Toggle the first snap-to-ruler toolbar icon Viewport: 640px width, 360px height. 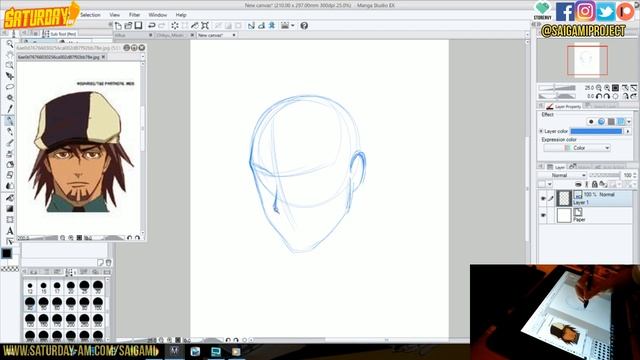[251, 26]
